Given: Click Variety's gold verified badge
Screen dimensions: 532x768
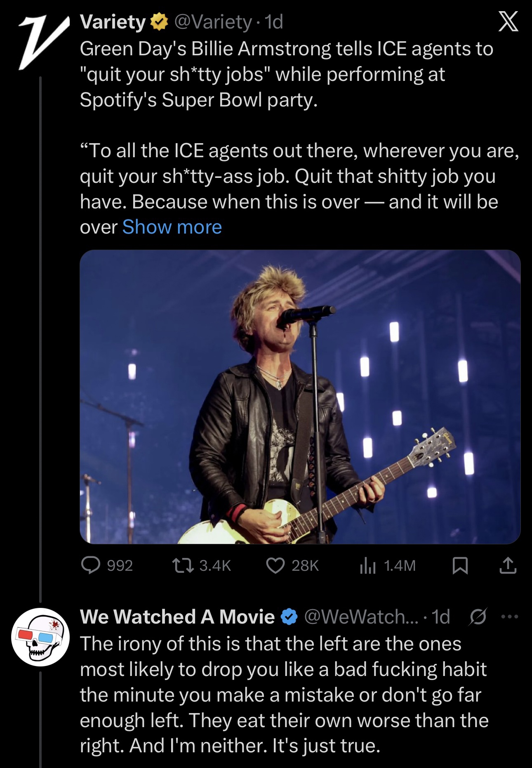Looking at the screenshot, I should (159, 22).
